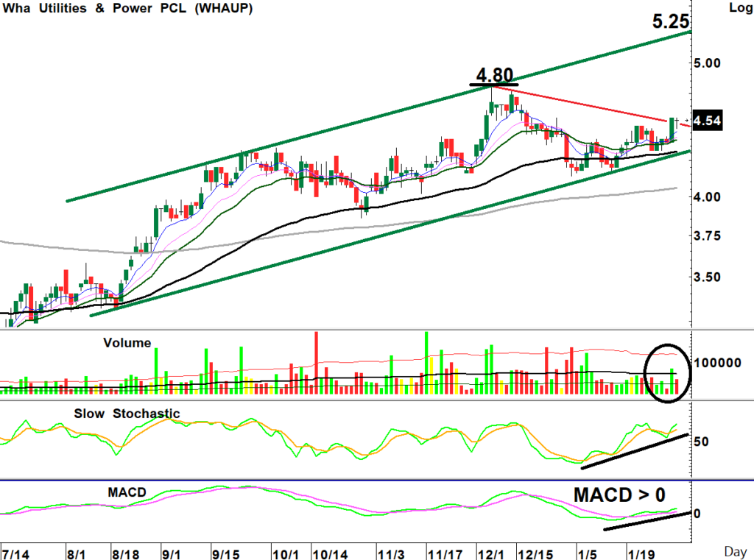
Task: Select the 7/14 date marker
Action: 16,551
